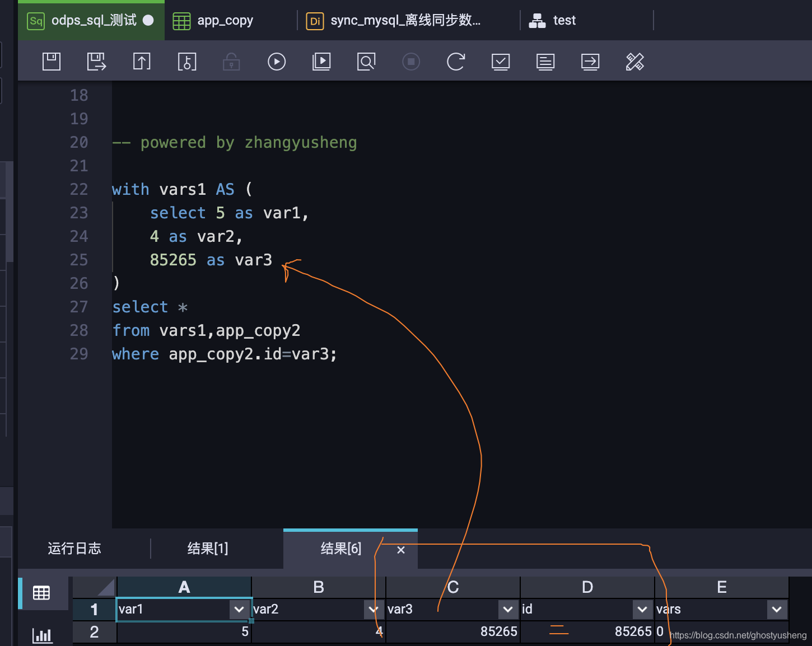Open the vars column filter dropdown
Viewport: 812px width, 646px height.
pos(777,609)
